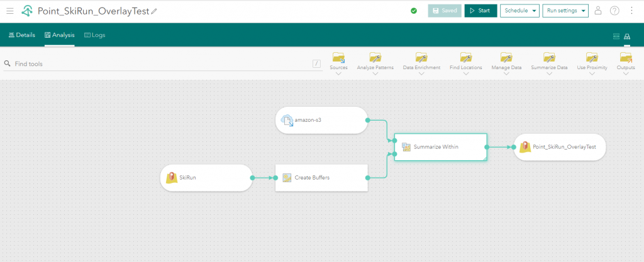
Task: Click the Find tools search field
Action: click(157, 63)
